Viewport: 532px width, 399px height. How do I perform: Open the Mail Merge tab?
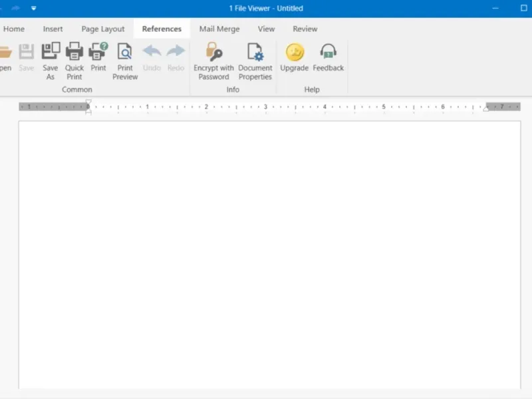click(x=219, y=29)
